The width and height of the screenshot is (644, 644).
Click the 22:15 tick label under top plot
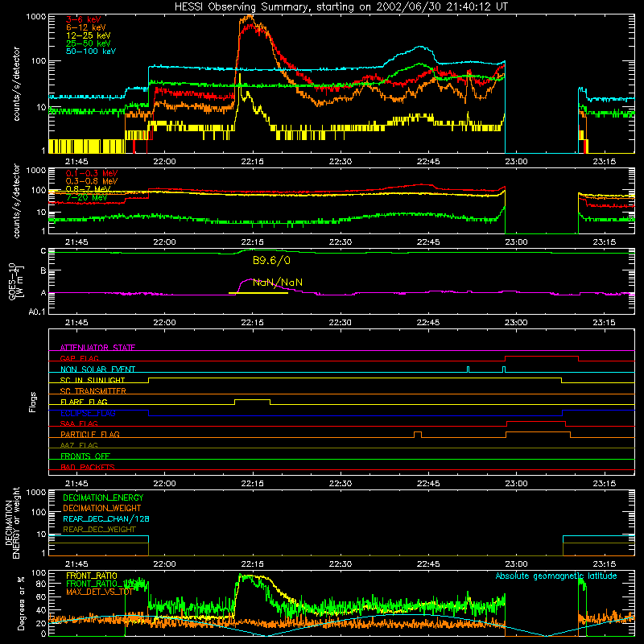(252, 162)
